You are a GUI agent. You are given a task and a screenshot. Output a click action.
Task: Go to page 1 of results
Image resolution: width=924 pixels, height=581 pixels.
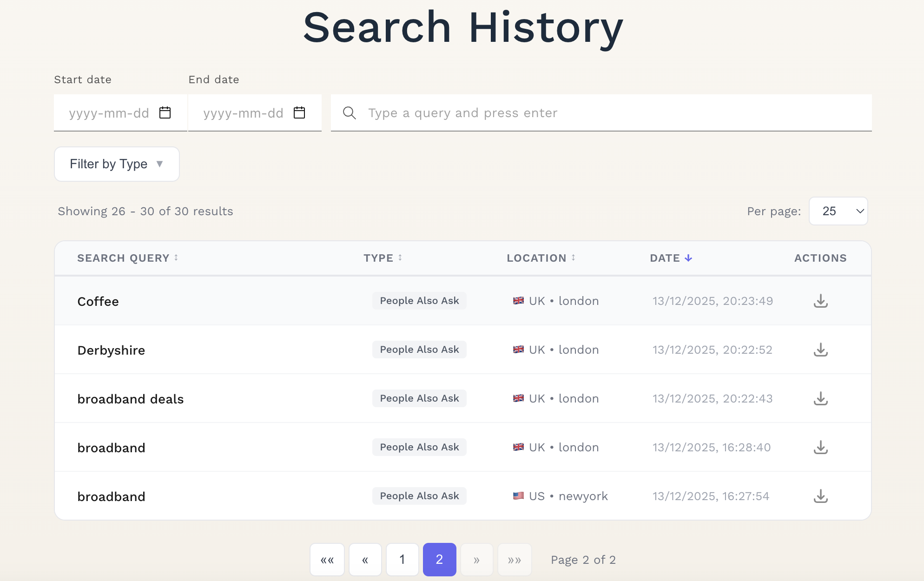click(402, 560)
